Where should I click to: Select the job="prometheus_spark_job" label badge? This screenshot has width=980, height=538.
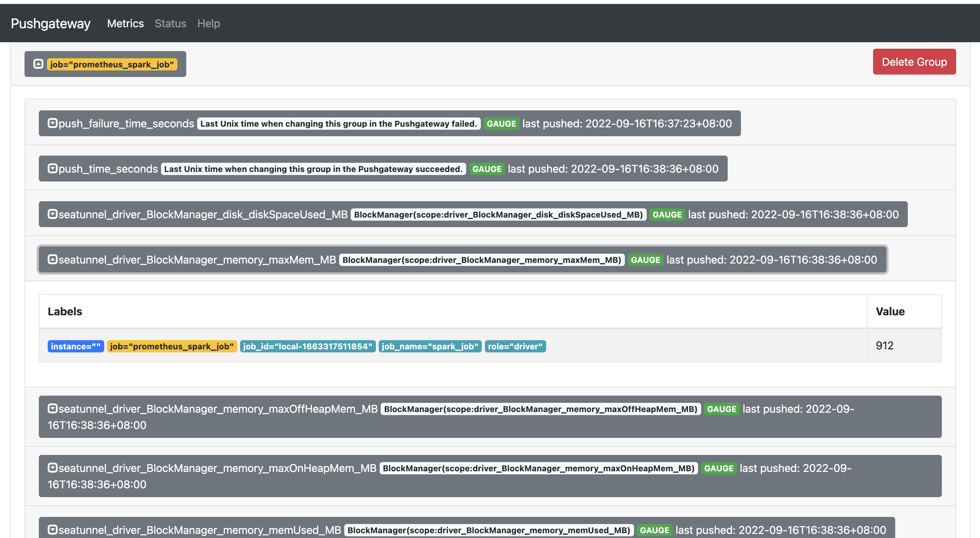172,346
